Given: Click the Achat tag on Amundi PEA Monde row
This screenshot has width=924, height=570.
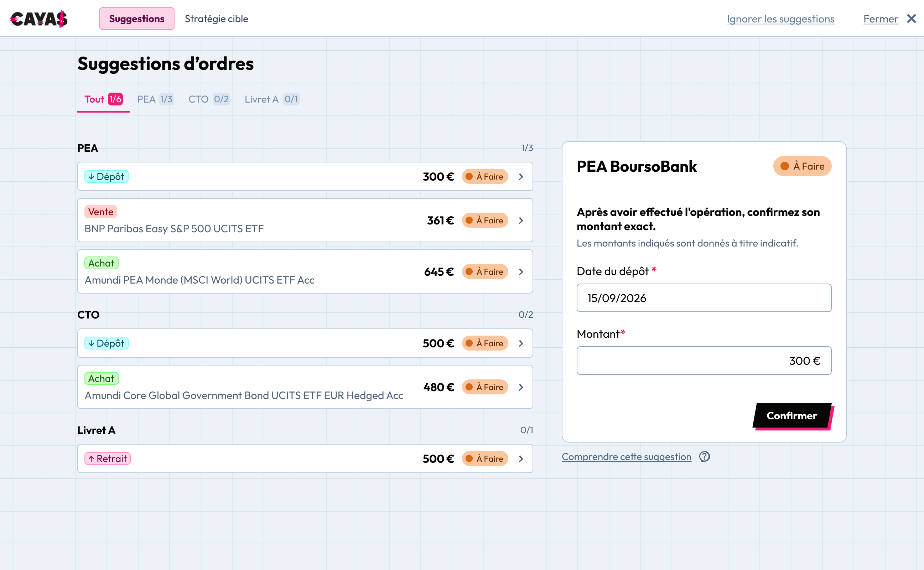Looking at the screenshot, I should coord(102,263).
